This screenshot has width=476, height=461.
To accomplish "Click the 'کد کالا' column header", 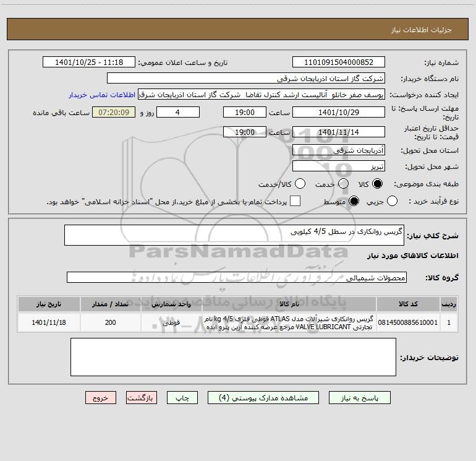I will point(408,304).
